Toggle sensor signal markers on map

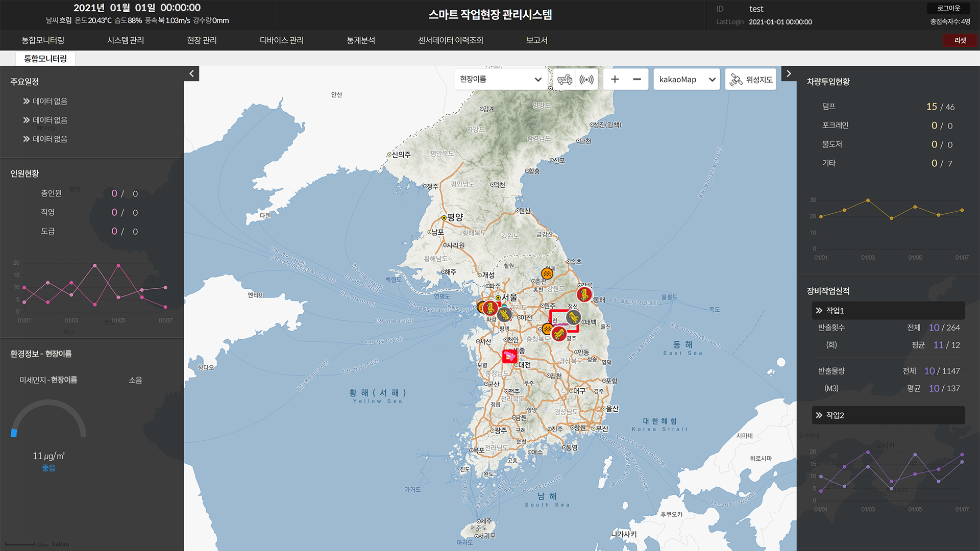586,80
